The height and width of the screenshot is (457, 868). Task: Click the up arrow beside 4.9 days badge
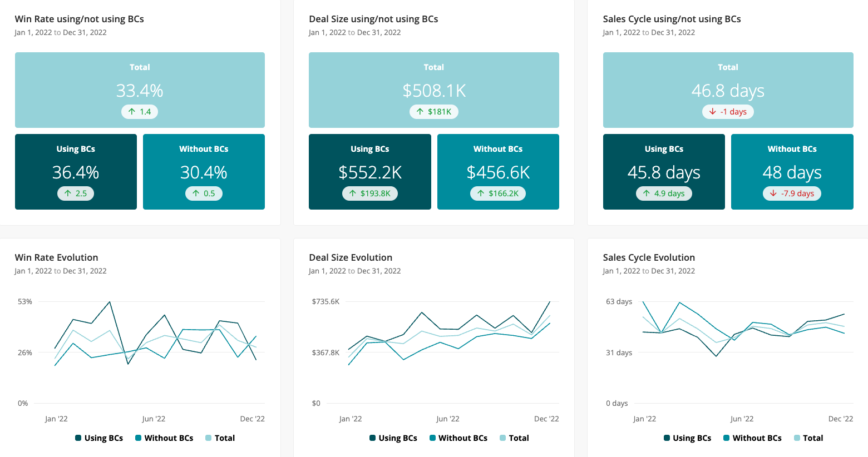coord(647,193)
